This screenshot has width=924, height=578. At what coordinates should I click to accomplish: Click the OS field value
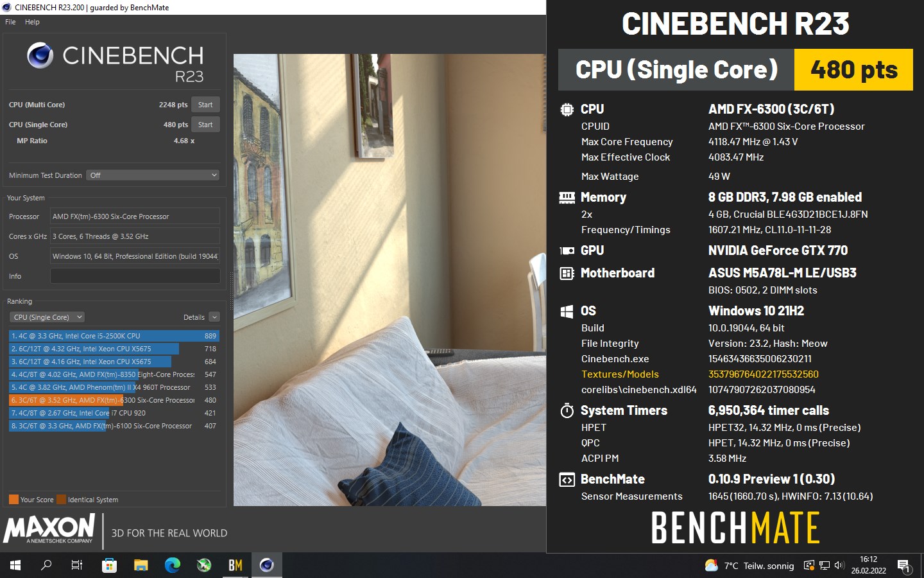tap(135, 256)
